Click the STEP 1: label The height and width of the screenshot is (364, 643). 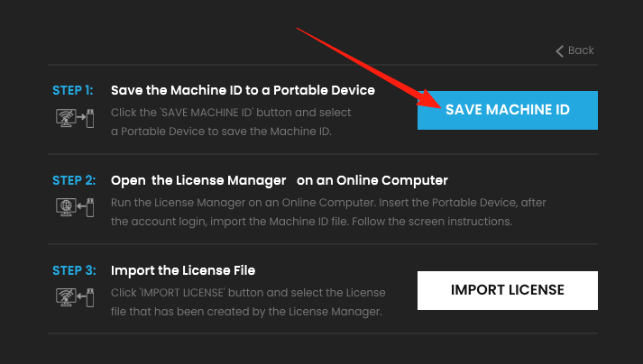(72, 90)
